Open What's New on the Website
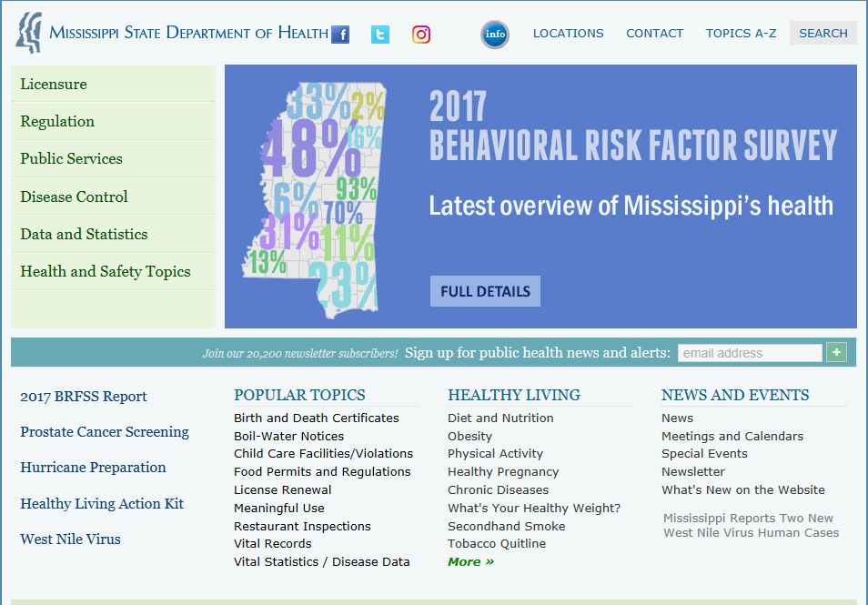Screen dimensions: 868x605 pos(742,489)
